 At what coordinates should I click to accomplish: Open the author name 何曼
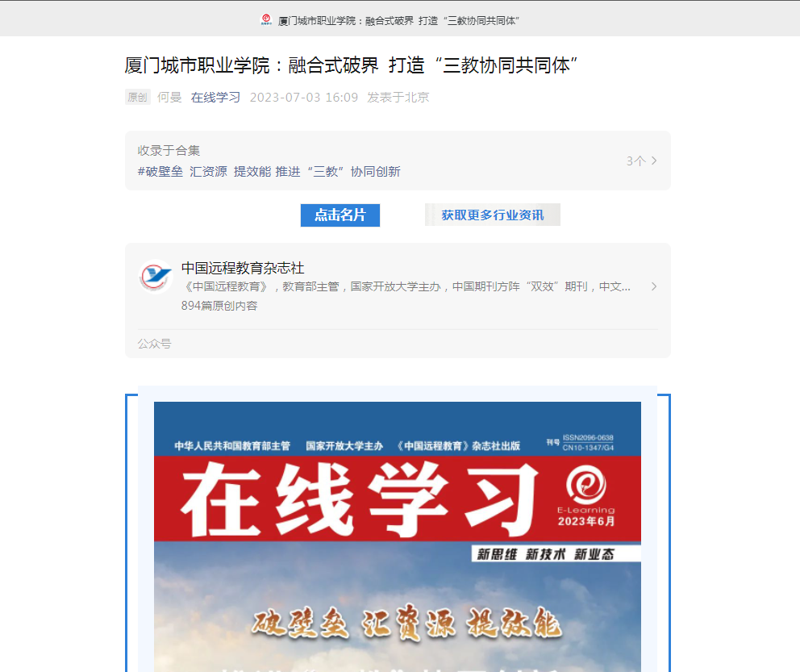tap(169, 97)
